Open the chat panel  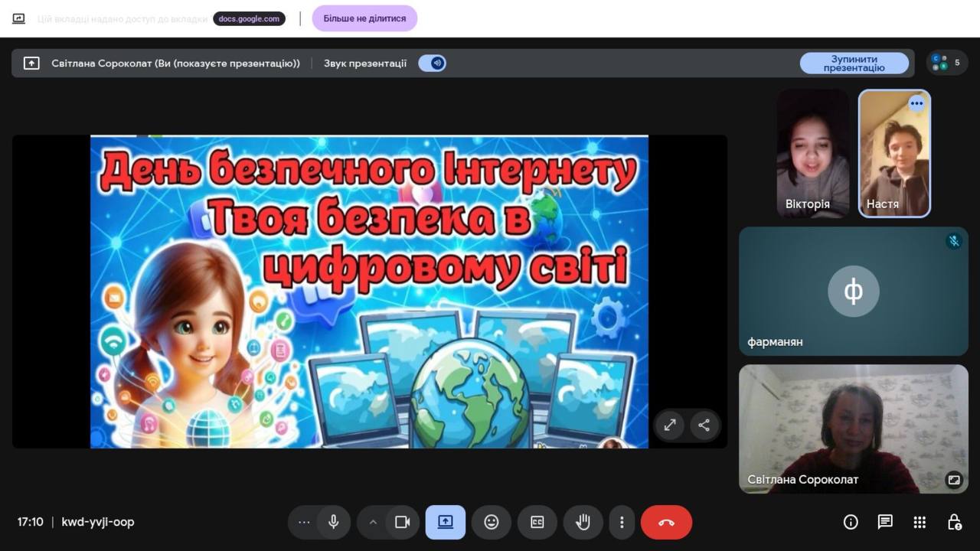885,522
